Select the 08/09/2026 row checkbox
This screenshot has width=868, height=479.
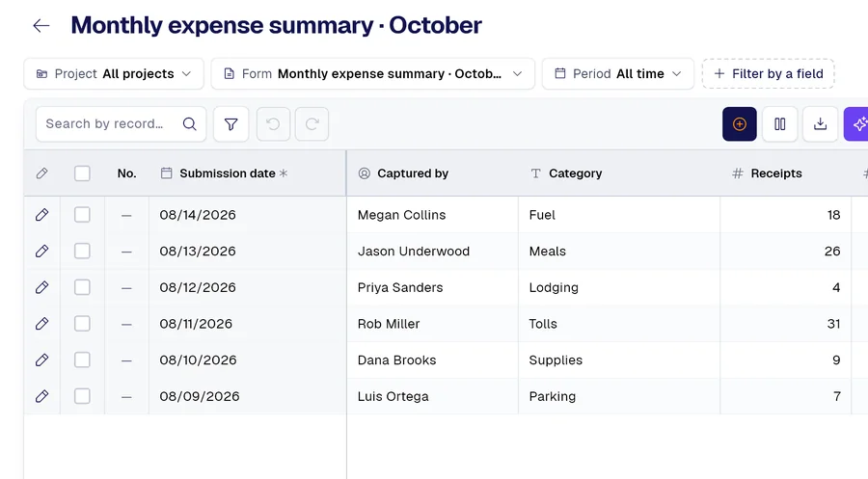click(82, 396)
